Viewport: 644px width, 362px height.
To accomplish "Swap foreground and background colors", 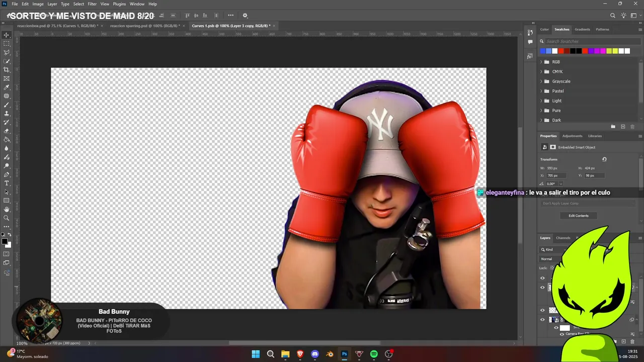I will point(9,235).
